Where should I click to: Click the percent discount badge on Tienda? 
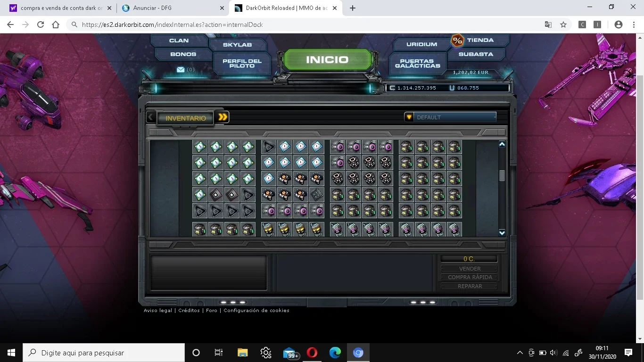click(457, 41)
